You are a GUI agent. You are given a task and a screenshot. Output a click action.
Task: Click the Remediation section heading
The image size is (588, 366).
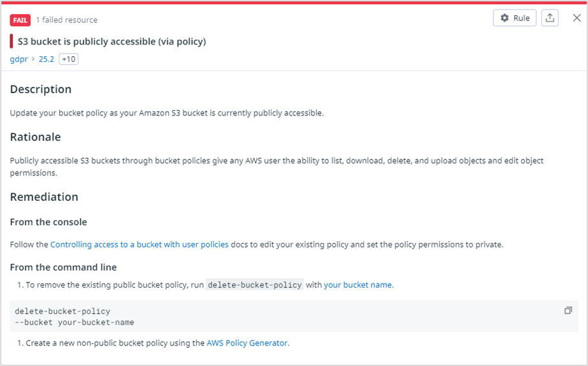coord(44,197)
